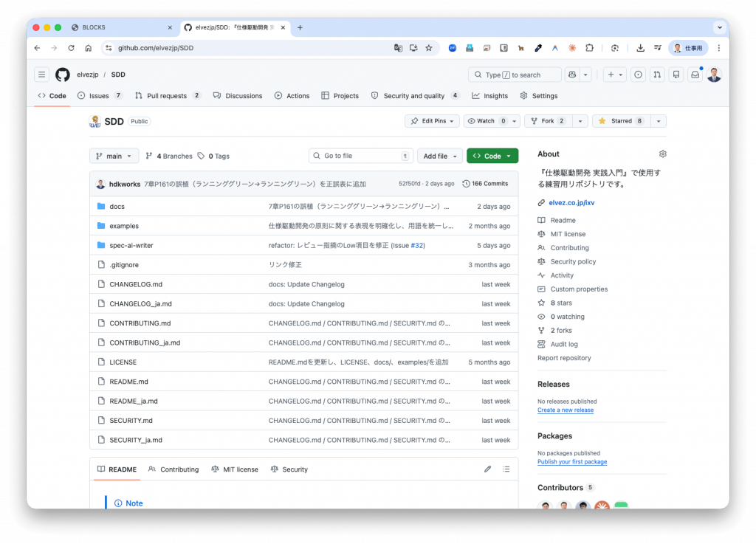Viewport: 756px width, 544px height.
Task: Open the Copilot chat icon
Action: 571,75
